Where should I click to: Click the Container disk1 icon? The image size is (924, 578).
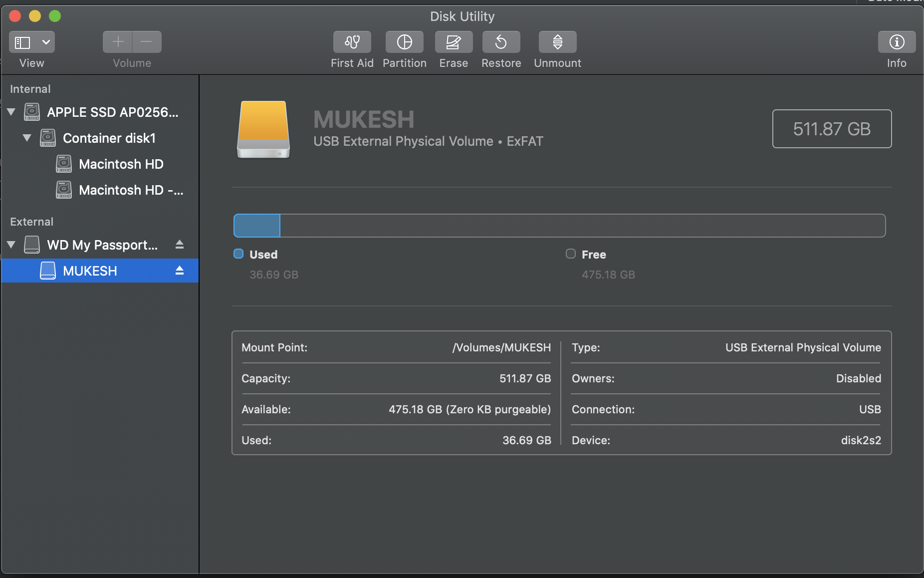pyautogui.click(x=48, y=138)
